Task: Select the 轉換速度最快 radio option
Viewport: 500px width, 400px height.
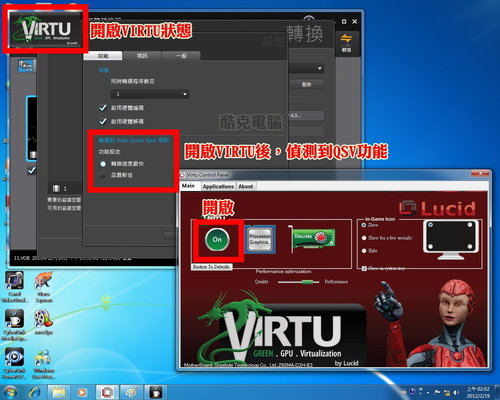Action: [x=103, y=164]
